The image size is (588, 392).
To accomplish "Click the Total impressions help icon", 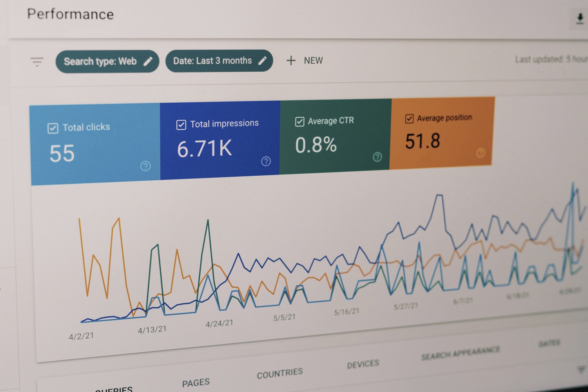I will [x=266, y=161].
